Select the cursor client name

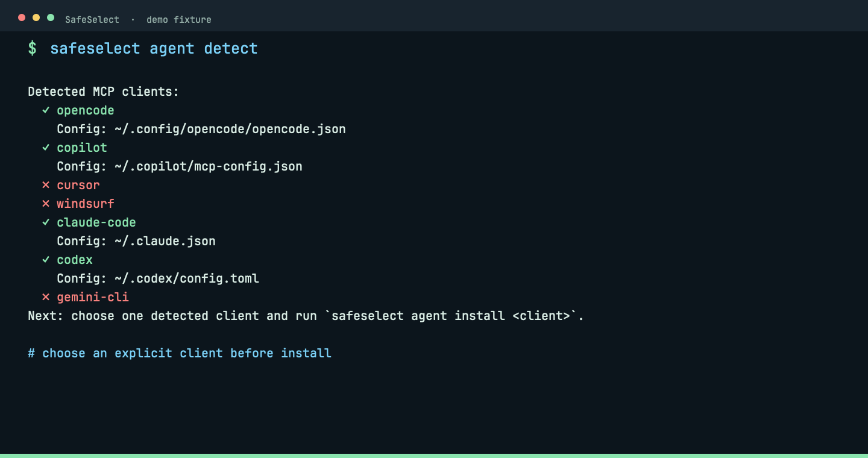[x=78, y=185]
